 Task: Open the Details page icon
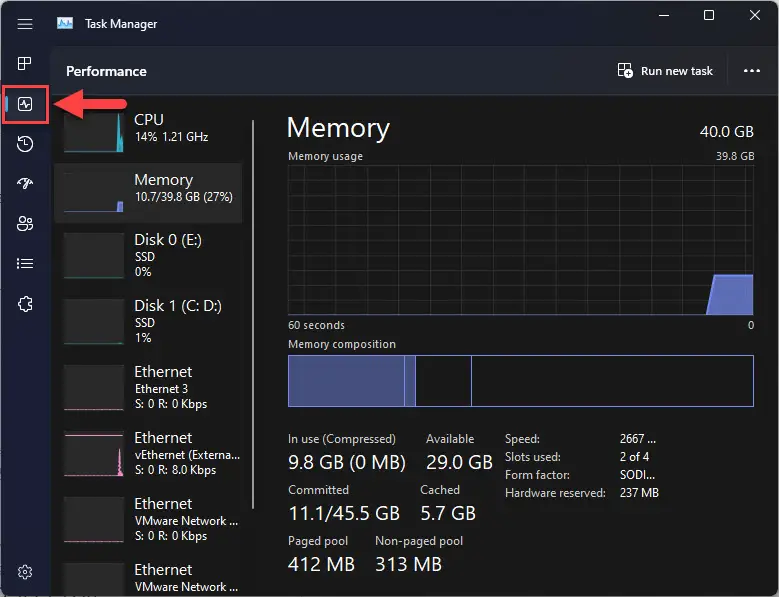(25, 263)
